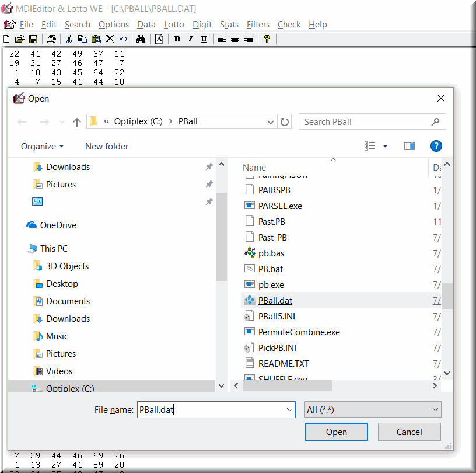Open the Help menu
The width and height of the screenshot is (476, 473).
pyautogui.click(x=318, y=25)
